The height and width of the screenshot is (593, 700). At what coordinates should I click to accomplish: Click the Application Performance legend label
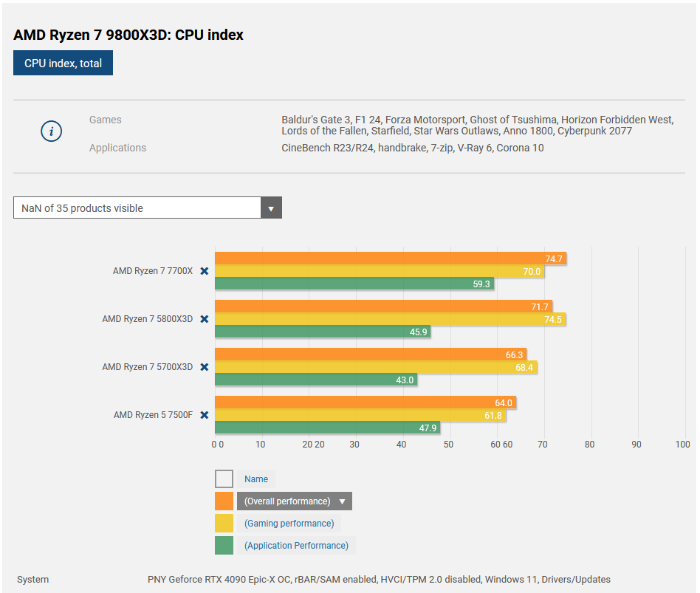click(296, 546)
